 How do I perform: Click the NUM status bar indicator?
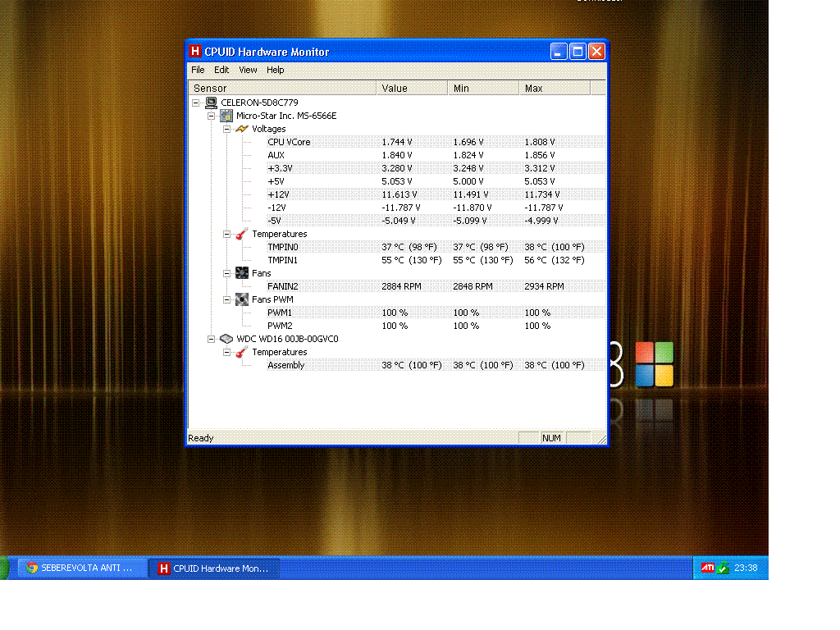coord(551,438)
